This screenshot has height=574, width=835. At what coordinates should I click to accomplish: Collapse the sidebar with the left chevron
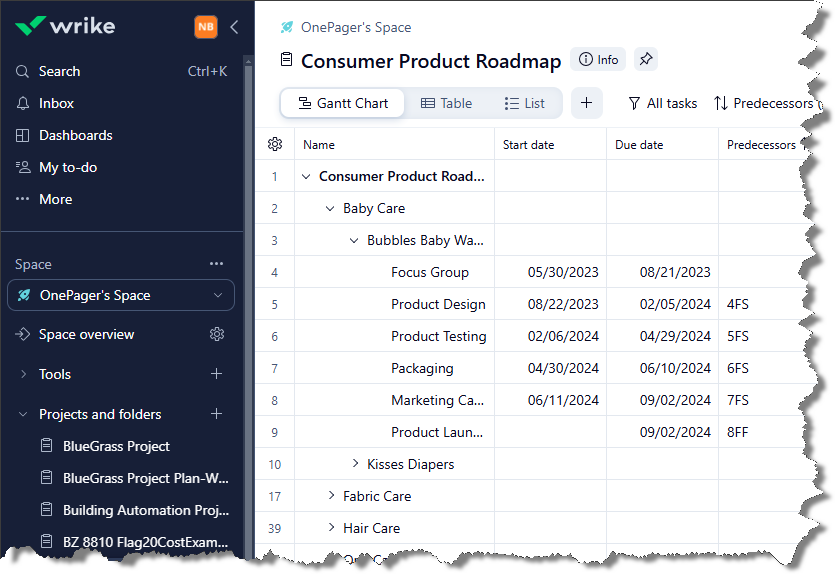[x=234, y=27]
